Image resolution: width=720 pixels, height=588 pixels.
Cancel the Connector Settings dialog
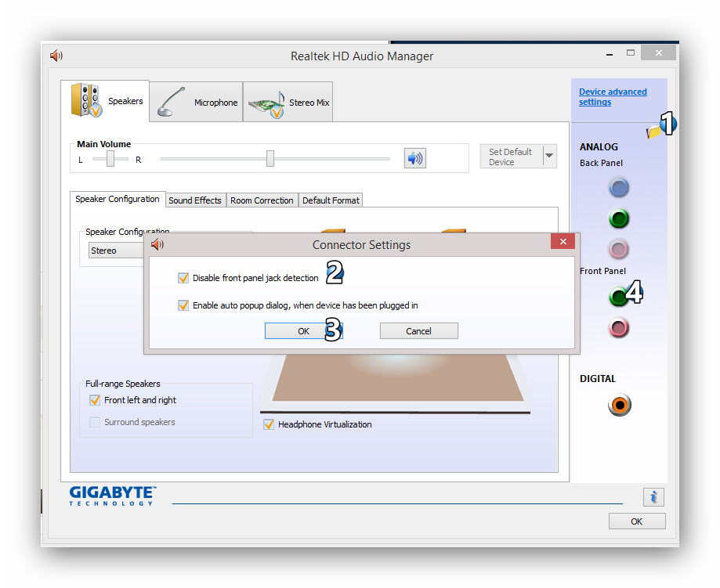tap(419, 331)
